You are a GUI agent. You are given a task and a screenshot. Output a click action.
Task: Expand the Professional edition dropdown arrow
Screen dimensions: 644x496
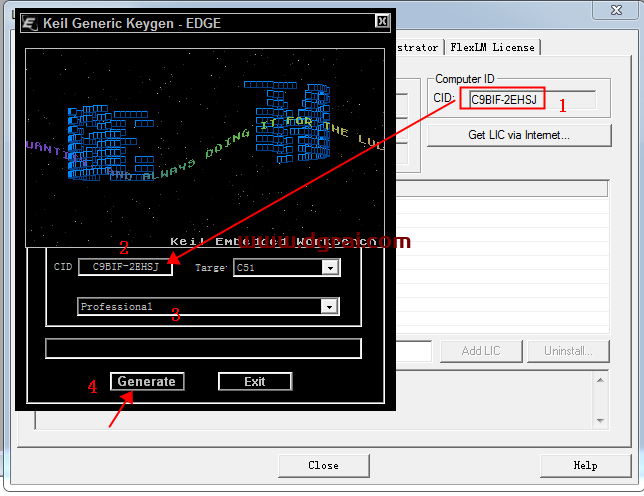coord(328,307)
